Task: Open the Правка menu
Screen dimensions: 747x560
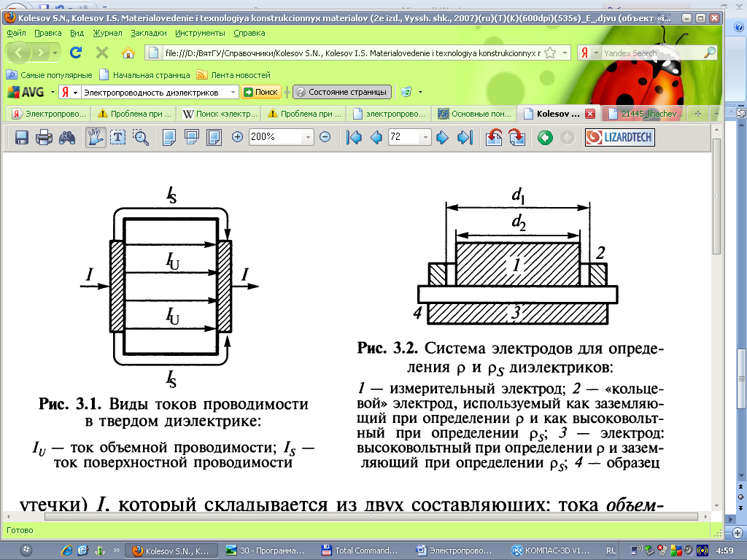Action: pos(47,33)
